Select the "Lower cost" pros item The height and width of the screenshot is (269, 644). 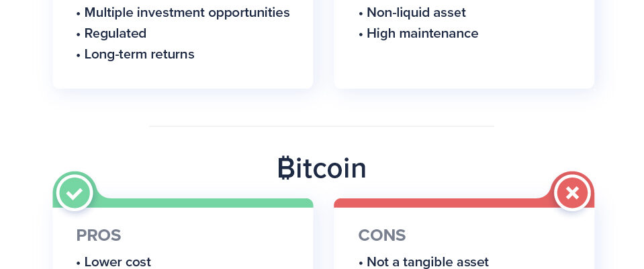coord(118,262)
